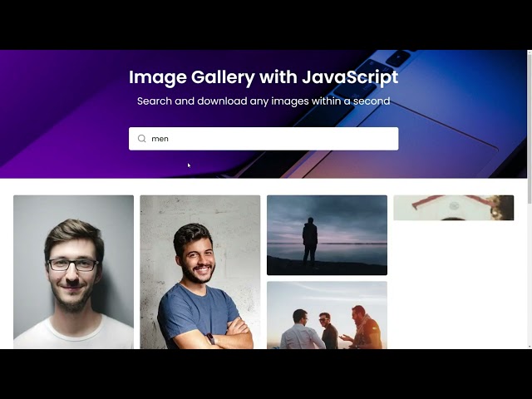Open the photo of the man with glasses

pyautogui.click(x=74, y=272)
